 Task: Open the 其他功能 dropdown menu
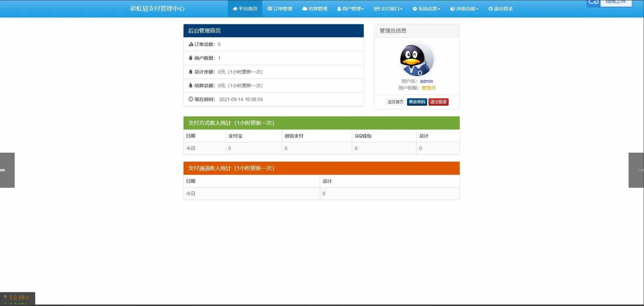point(464,9)
